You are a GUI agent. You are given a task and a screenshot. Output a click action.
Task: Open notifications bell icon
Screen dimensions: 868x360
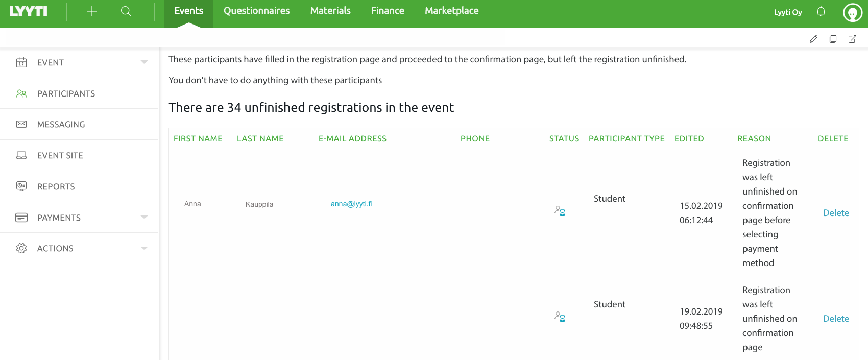point(821,11)
